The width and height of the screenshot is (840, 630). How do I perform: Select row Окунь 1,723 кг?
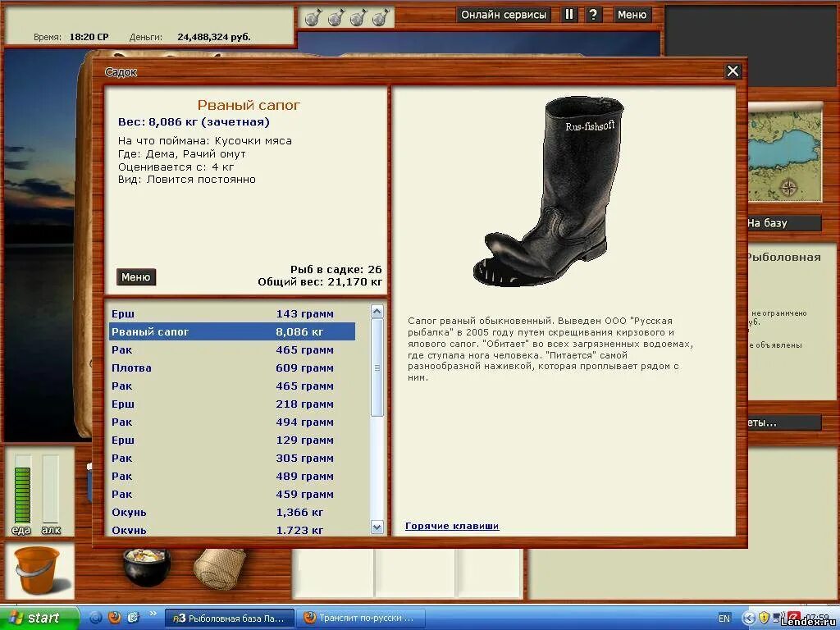232,530
